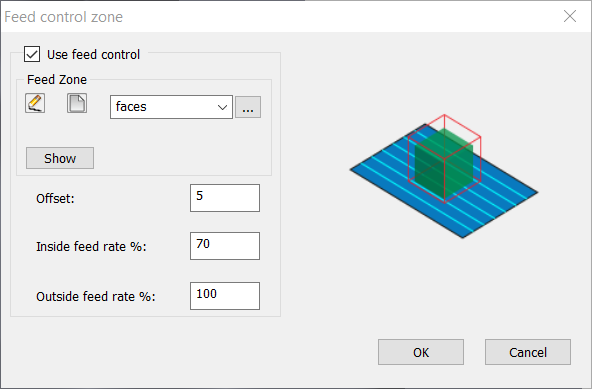This screenshot has width=592, height=389.
Task: Click the Feed Zone group label
Action: (57, 80)
